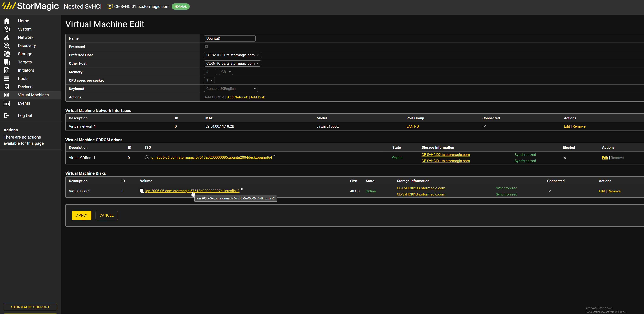
Task: Click the Events calendar icon
Action: click(x=7, y=104)
